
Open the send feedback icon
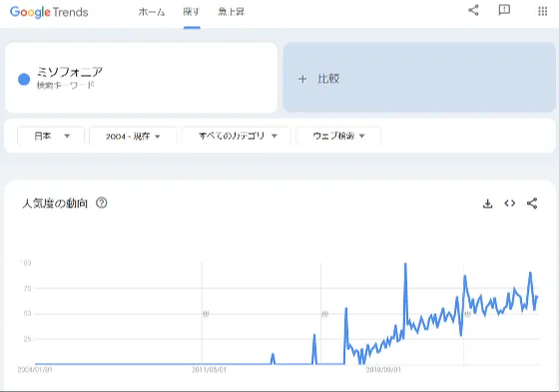click(504, 10)
